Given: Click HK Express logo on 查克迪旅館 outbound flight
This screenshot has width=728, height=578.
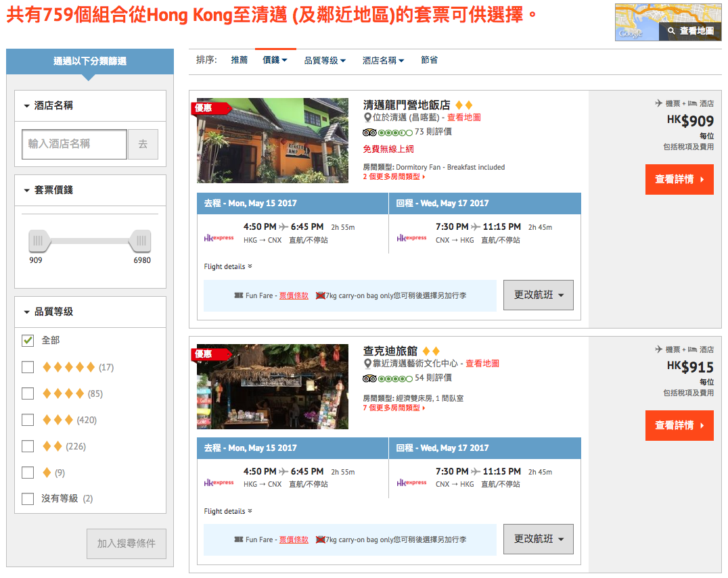Looking at the screenshot, I should [x=219, y=483].
